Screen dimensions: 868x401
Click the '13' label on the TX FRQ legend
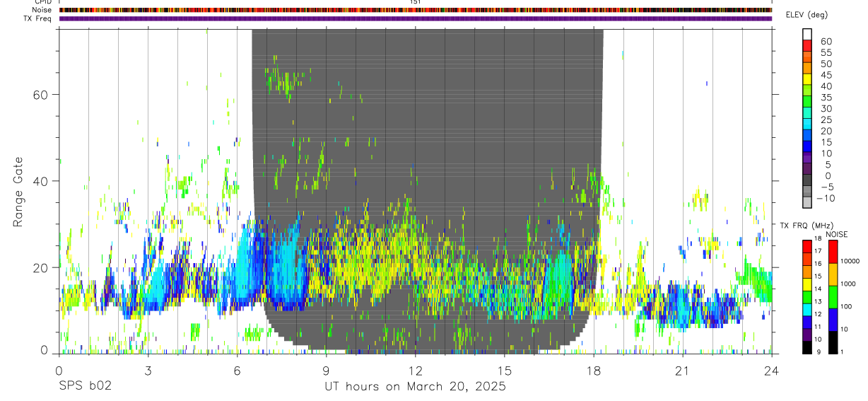pos(818,301)
